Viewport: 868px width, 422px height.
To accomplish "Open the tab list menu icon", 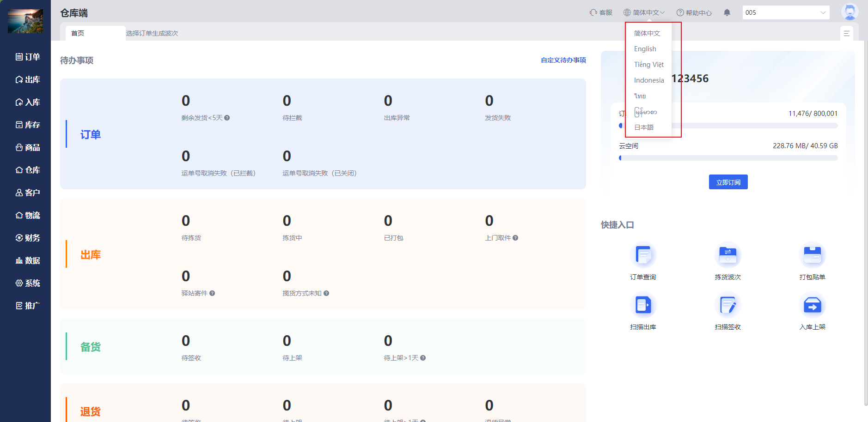I will (846, 33).
